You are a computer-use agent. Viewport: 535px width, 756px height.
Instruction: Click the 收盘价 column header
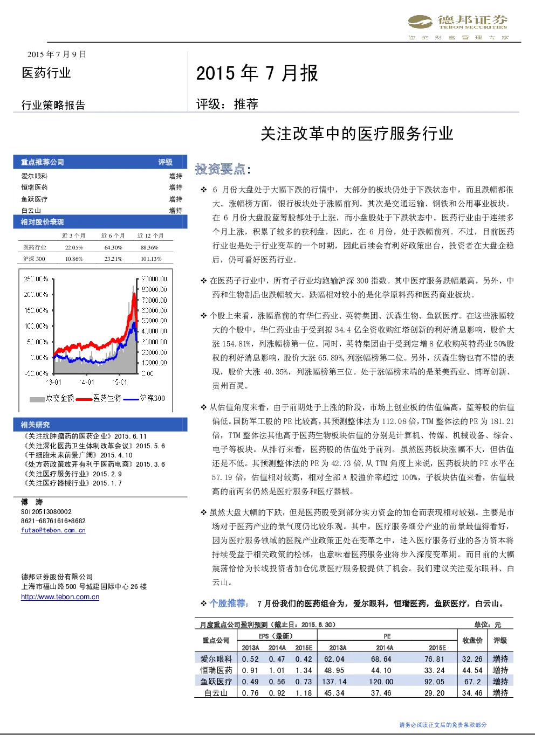point(472,640)
